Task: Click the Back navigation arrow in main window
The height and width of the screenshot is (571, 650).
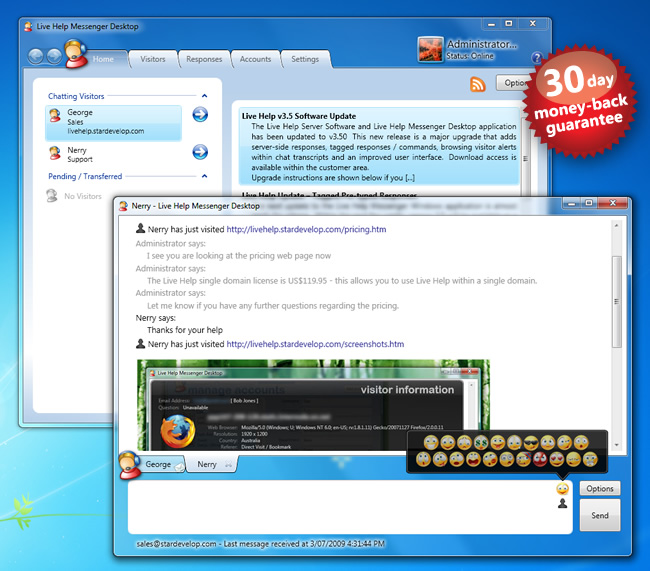Action: 36,56
